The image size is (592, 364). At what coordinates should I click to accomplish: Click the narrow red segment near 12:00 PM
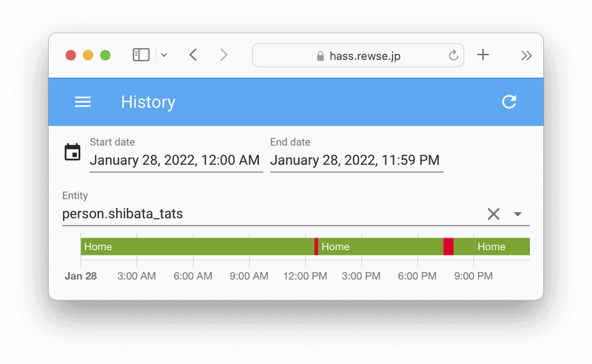point(316,246)
